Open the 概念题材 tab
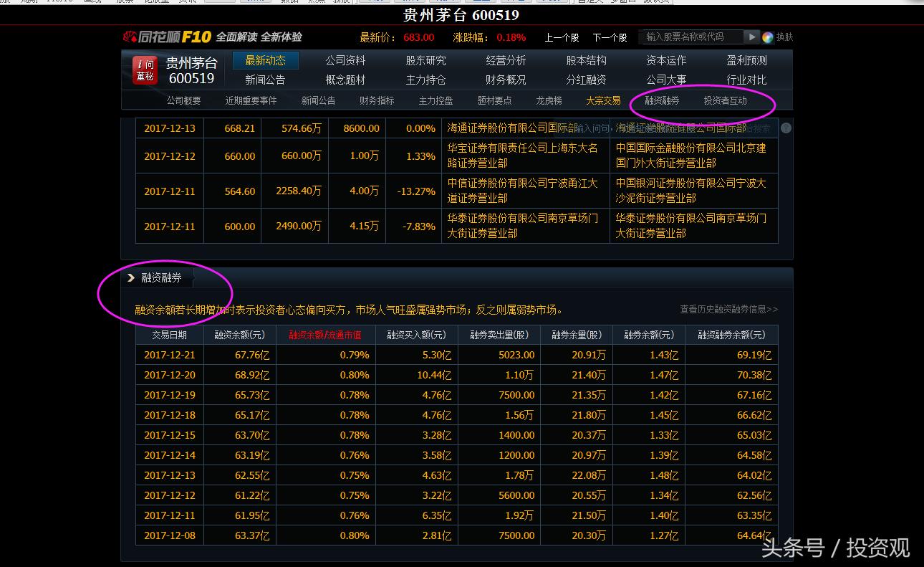This screenshot has width=924, height=567. tap(345, 80)
